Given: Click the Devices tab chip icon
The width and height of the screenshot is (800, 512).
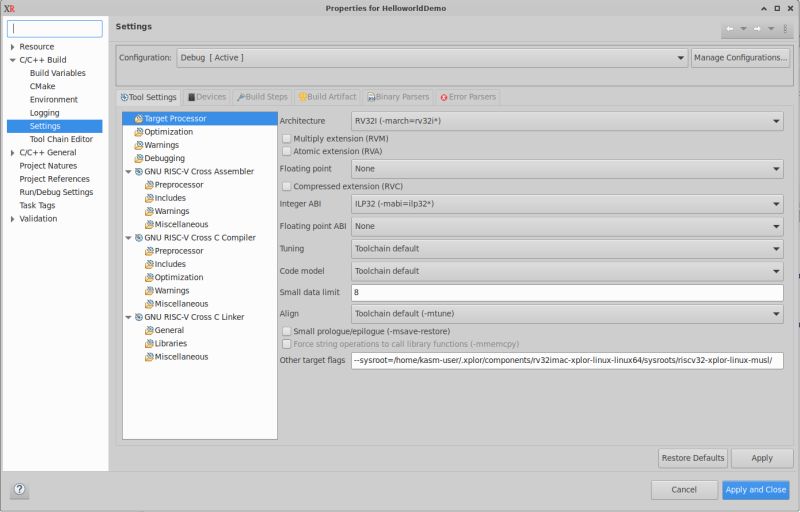Looking at the screenshot, I should (192, 97).
